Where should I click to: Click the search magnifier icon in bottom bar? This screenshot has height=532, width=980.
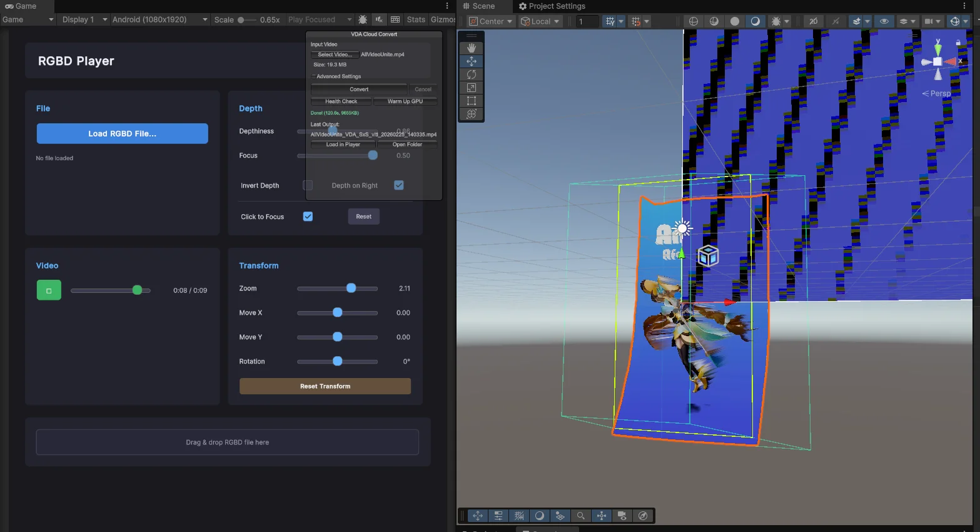[581, 516]
